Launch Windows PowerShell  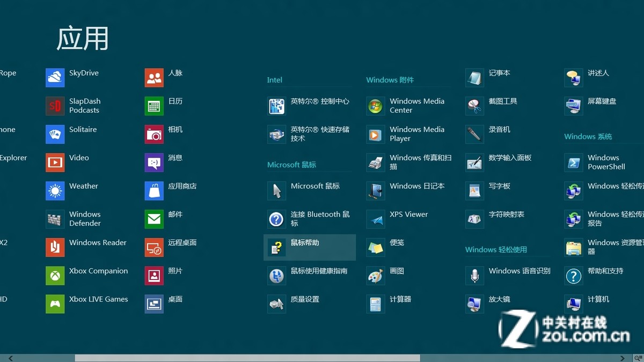pyautogui.click(x=574, y=162)
